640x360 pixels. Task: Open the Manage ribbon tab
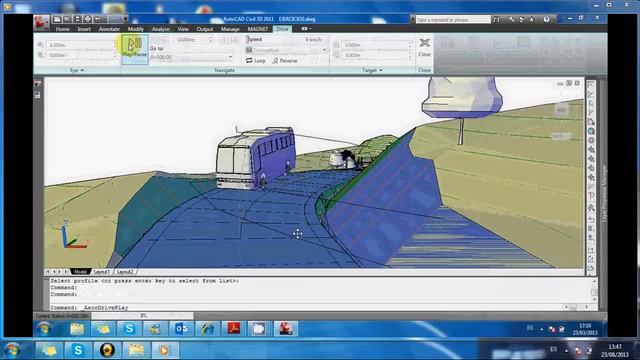click(x=230, y=29)
